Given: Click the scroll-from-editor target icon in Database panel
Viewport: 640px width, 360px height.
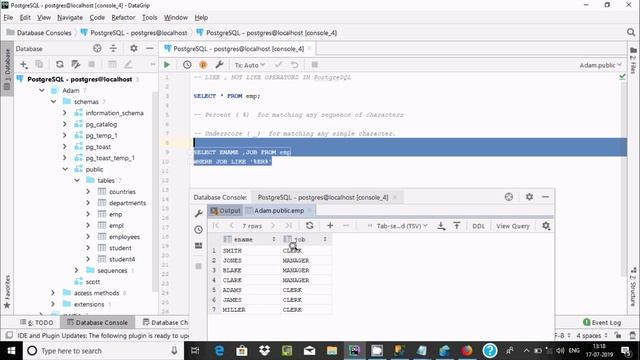Looking at the screenshot, I should (97, 48).
